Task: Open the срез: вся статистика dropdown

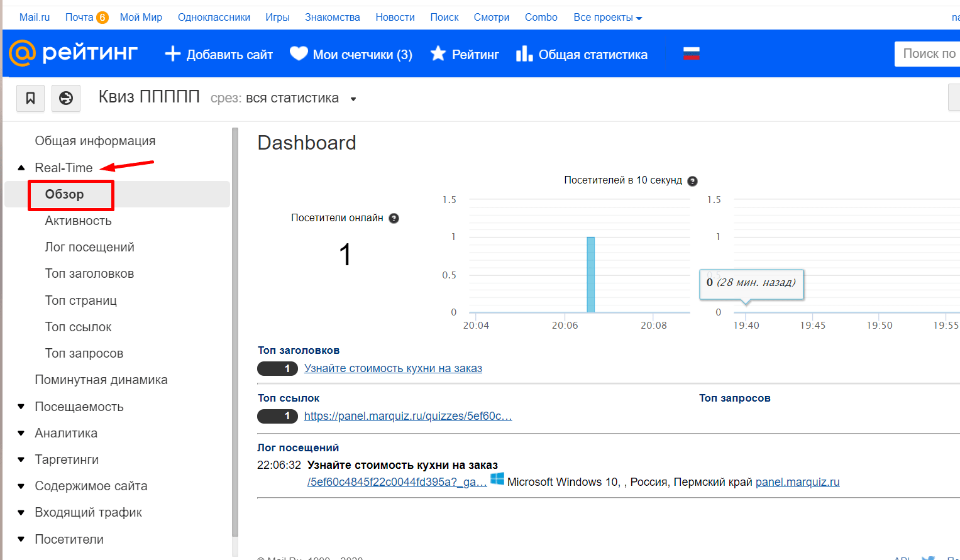Action: coord(284,98)
